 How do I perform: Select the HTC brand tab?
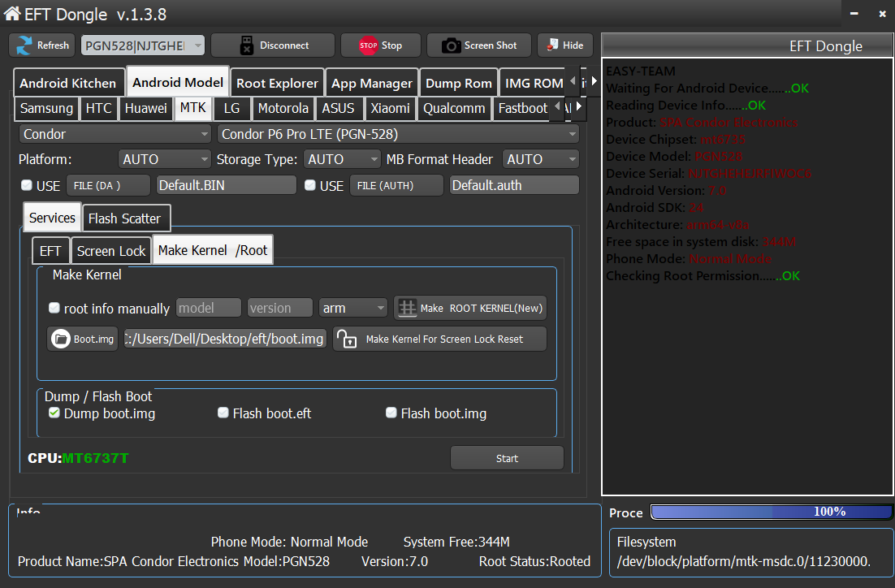pos(99,108)
